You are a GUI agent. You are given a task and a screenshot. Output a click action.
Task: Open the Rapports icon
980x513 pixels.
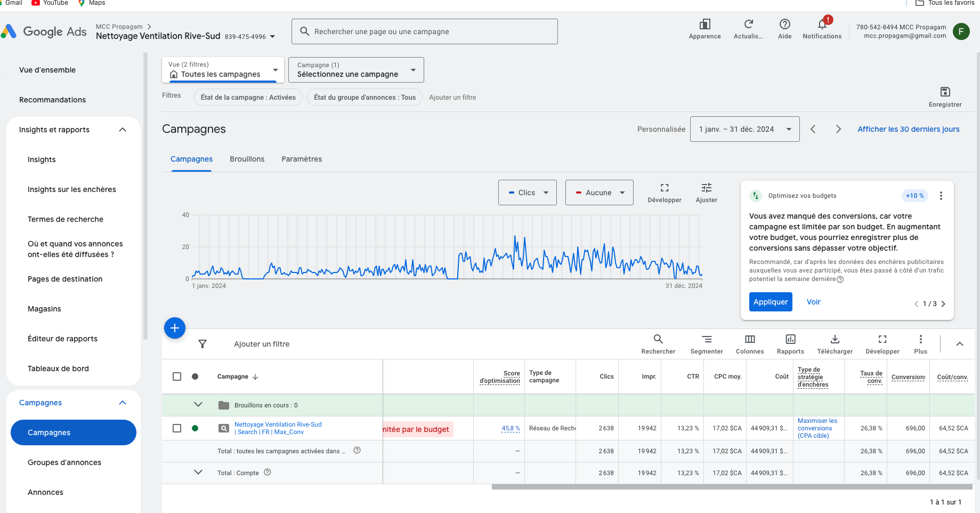pyautogui.click(x=790, y=339)
